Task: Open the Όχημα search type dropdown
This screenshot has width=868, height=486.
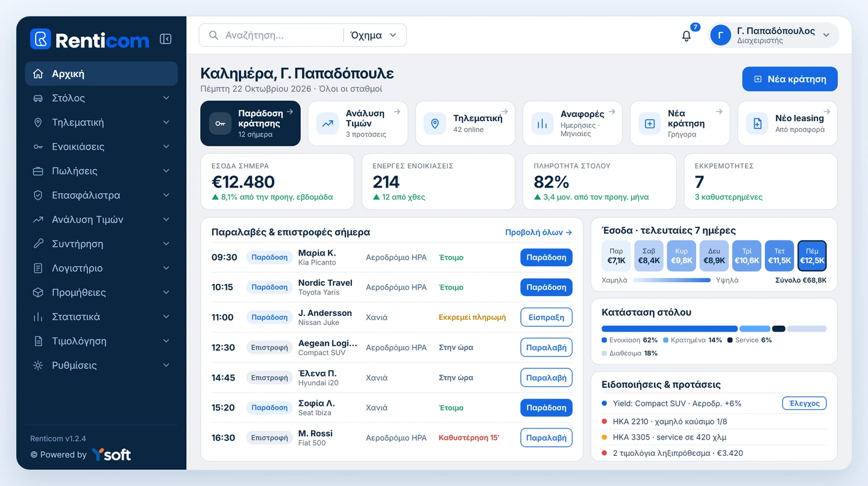Action: (374, 35)
